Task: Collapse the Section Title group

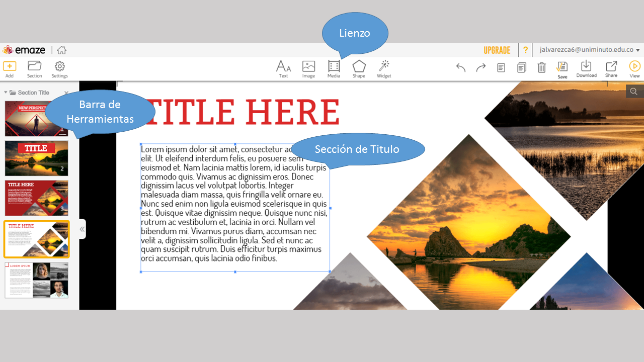Action: point(6,93)
